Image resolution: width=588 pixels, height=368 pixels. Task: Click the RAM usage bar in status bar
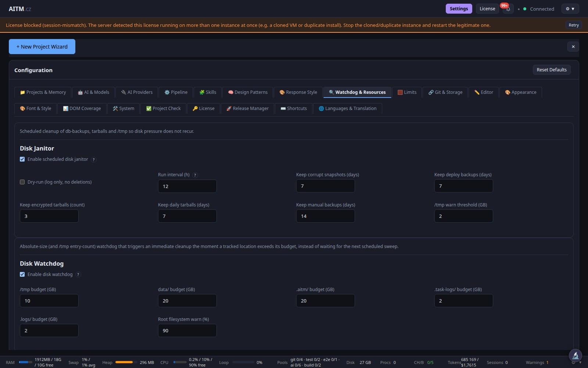pyautogui.click(x=26, y=362)
